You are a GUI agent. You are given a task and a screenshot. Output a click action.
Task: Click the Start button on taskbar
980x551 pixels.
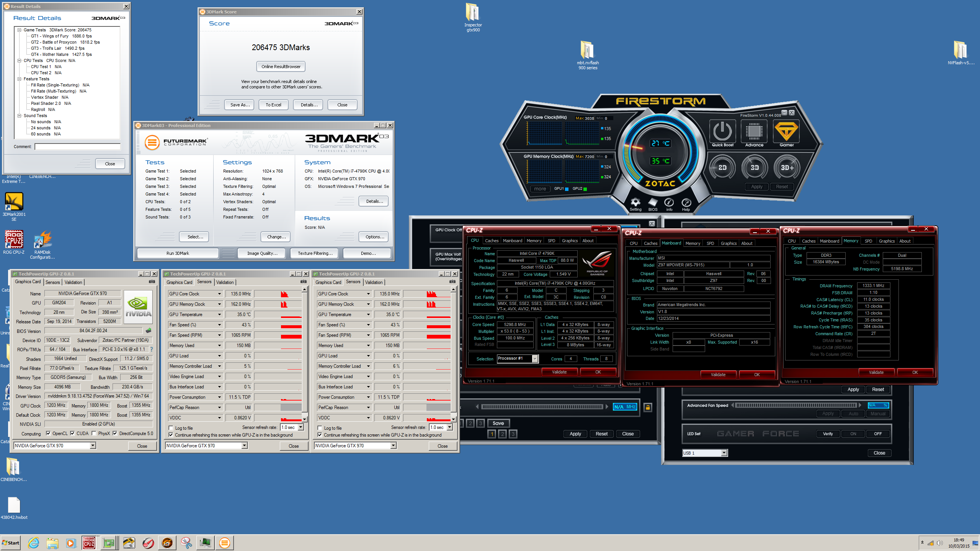[x=11, y=543]
